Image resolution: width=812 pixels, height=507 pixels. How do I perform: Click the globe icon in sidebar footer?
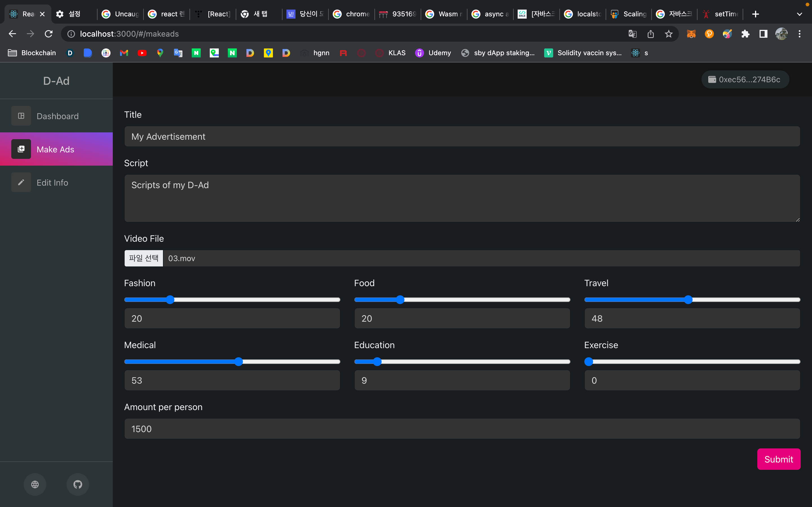point(35,484)
